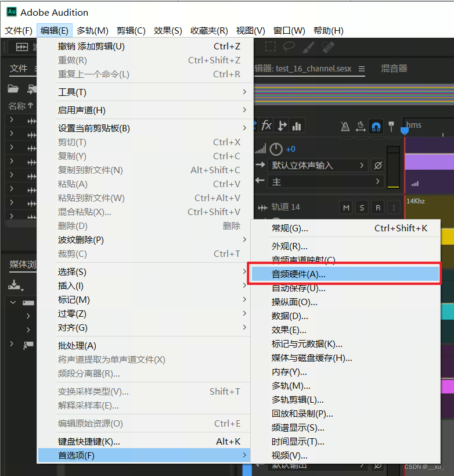Viewport: 454px width, 476px height.
Task: Click the global clip stretching stopwatch icon
Action: click(361, 126)
